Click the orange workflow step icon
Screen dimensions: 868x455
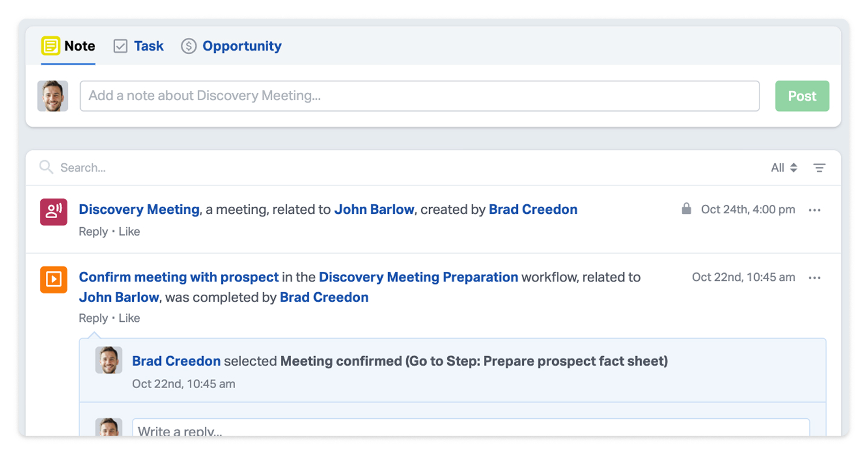pyautogui.click(x=54, y=280)
